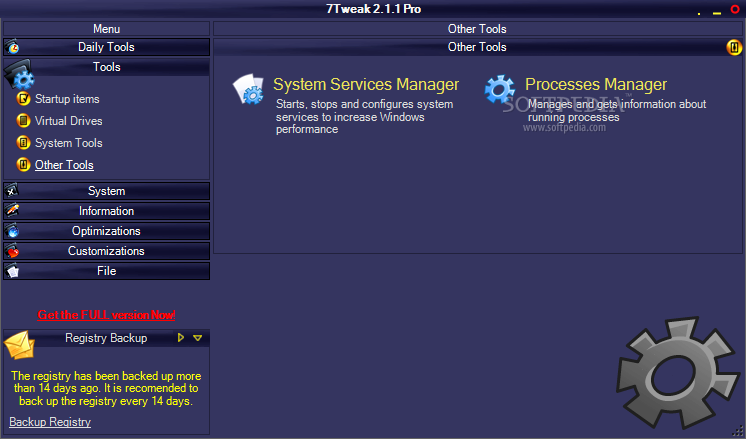Collapse the Tools menu section
The image size is (746, 439).
(x=106, y=67)
